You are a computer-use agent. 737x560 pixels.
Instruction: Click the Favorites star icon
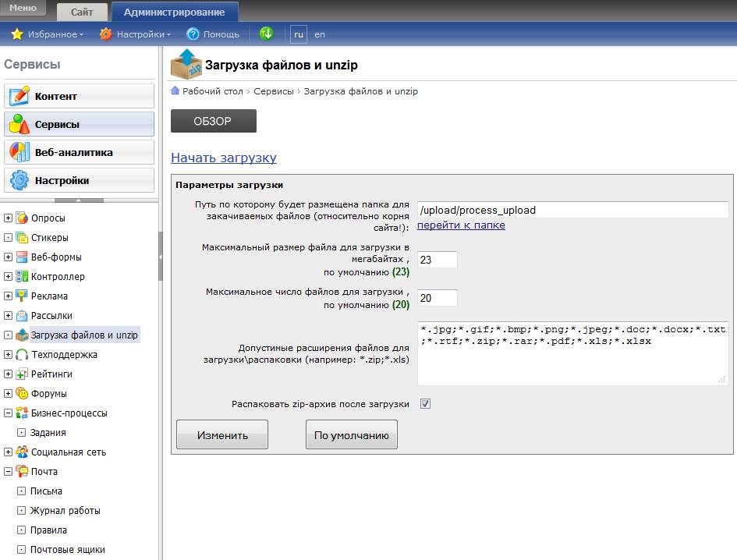(x=17, y=34)
